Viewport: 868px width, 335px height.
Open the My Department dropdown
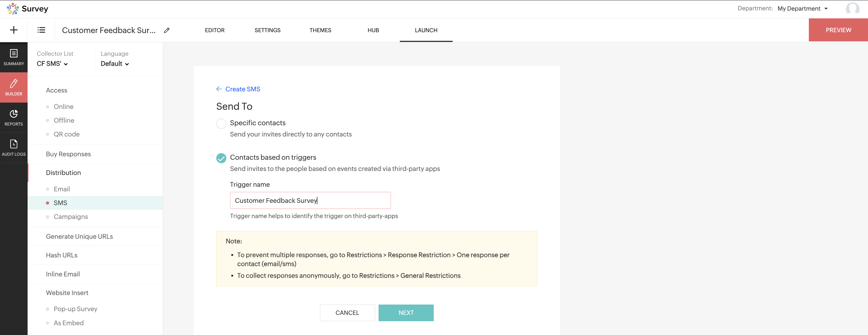pos(802,8)
